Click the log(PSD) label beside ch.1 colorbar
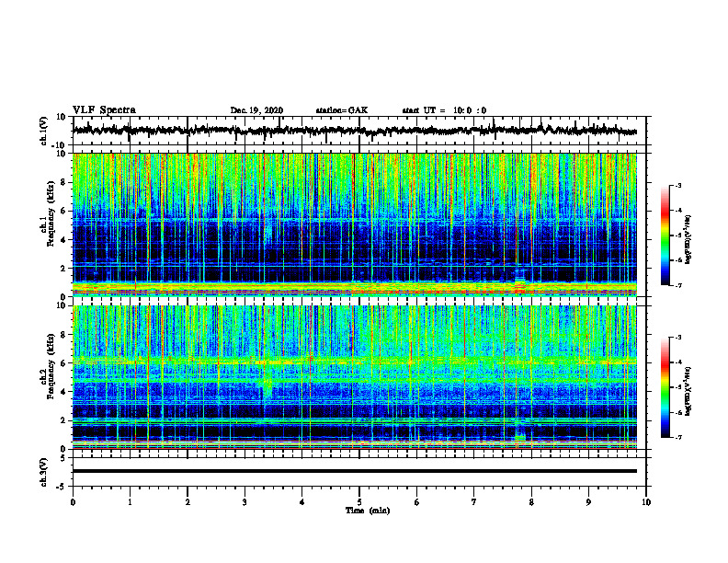The height and width of the screenshot is (563, 728). (688, 240)
